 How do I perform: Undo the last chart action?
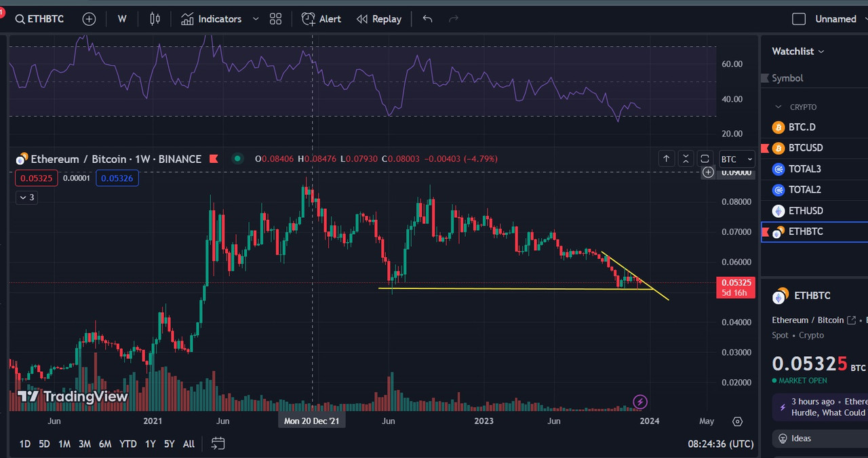427,19
